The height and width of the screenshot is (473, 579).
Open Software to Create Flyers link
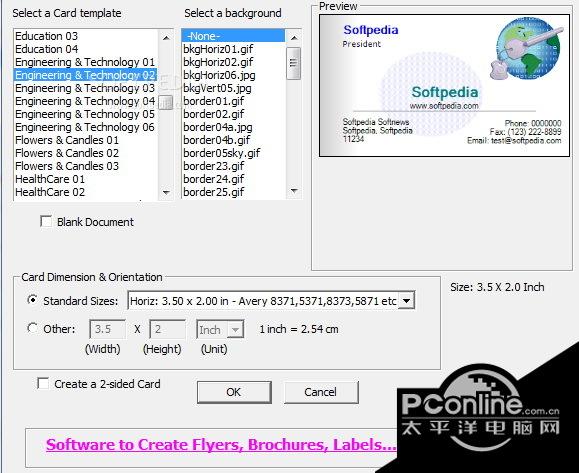[x=221, y=445]
